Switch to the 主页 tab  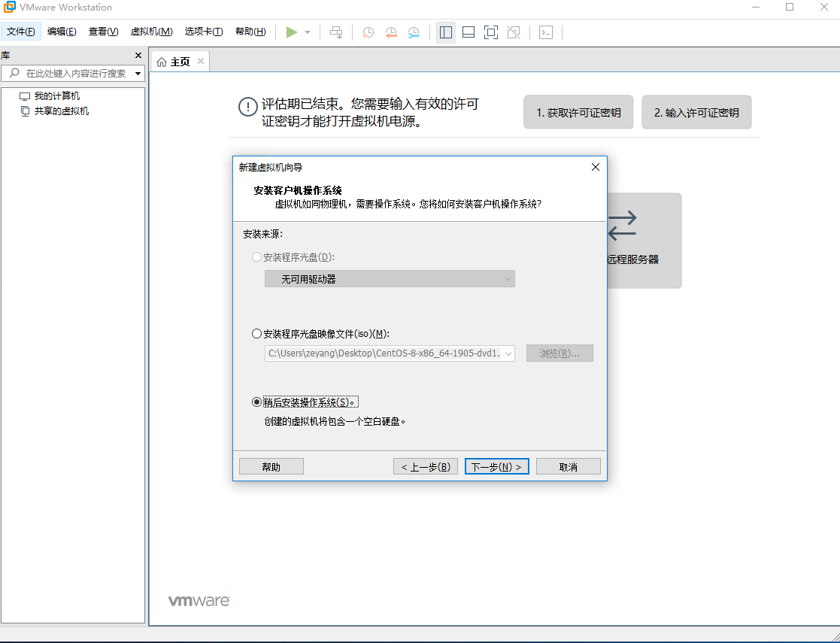(179, 62)
